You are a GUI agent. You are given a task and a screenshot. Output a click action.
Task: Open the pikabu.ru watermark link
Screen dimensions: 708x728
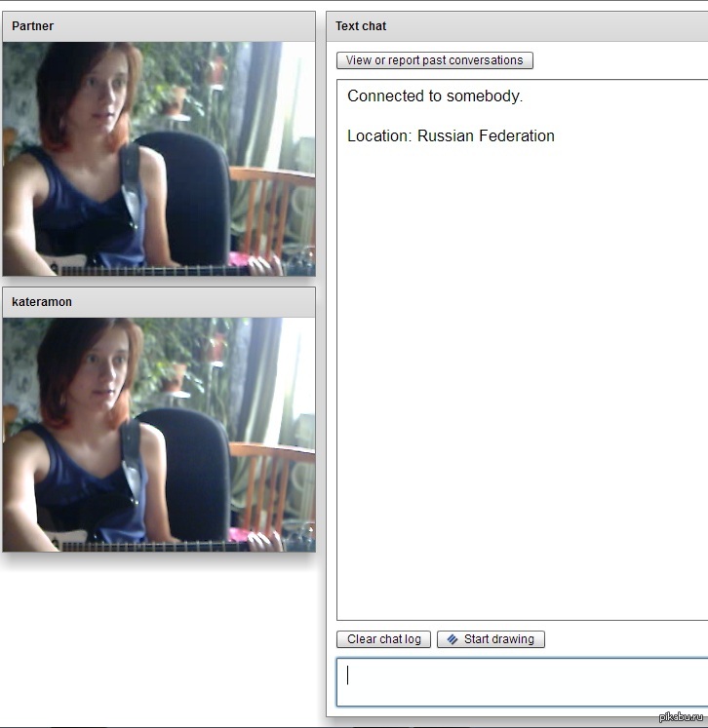coord(680,717)
